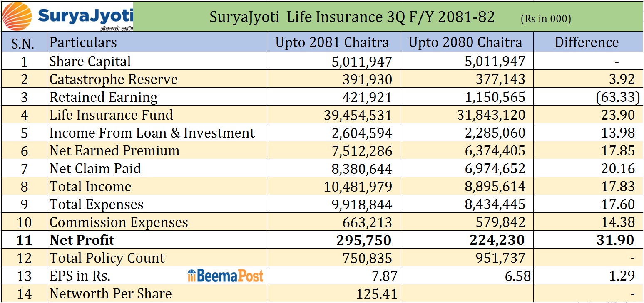Click the Catastrophe Reserve label
Screen dimensions: 644x303
(x=113, y=79)
